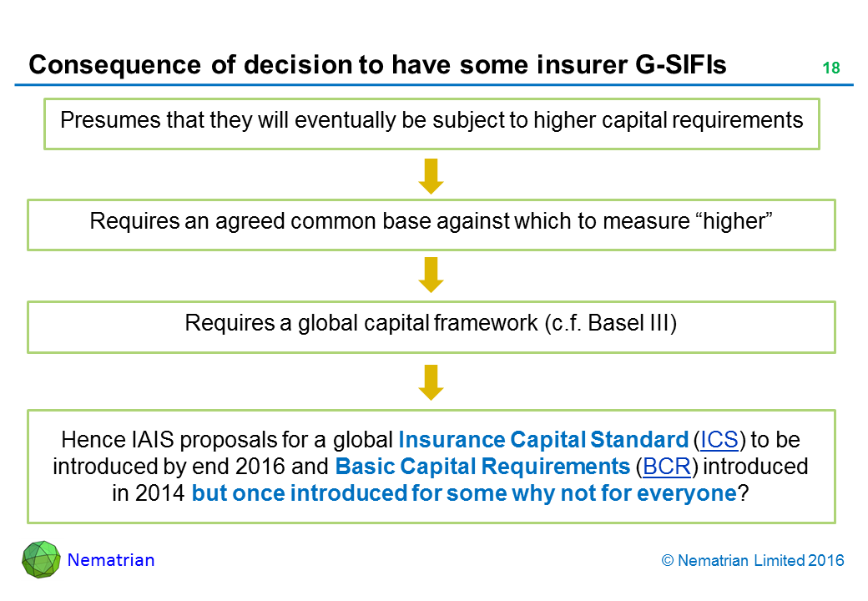Click the second yellow down arrow
The width and height of the screenshot is (868, 601).
click(x=431, y=275)
